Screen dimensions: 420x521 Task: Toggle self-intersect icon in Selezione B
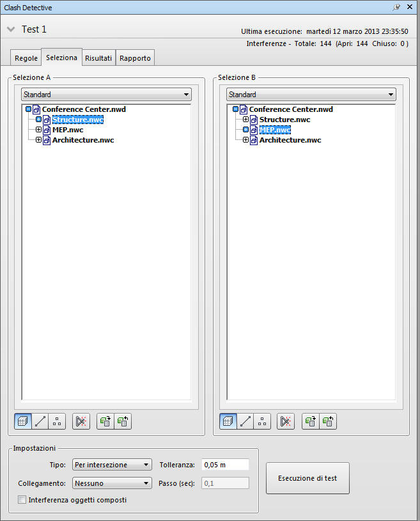point(286,421)
